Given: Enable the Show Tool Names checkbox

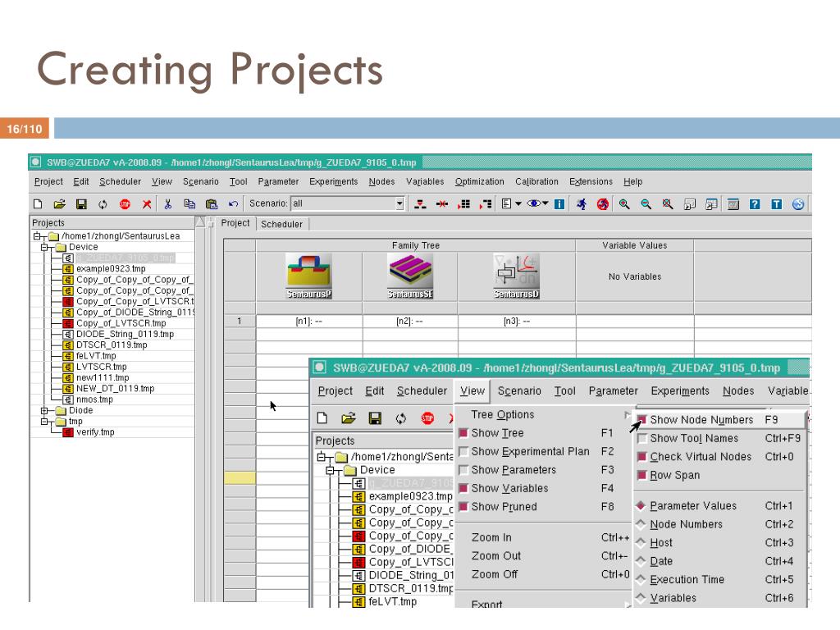Looking at the screenshot, I should coord(642,439).
